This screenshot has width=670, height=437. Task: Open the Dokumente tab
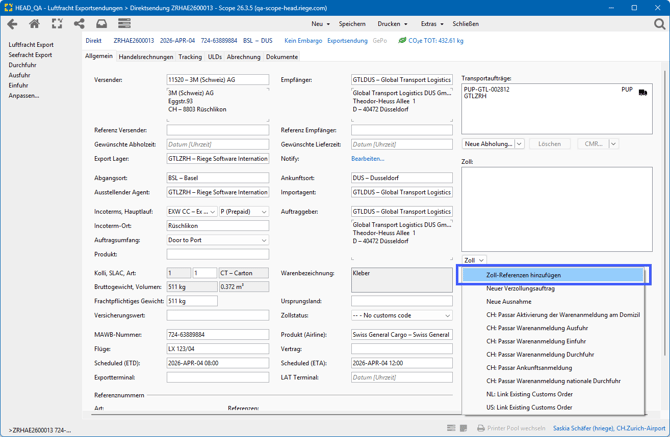(282, 57)
